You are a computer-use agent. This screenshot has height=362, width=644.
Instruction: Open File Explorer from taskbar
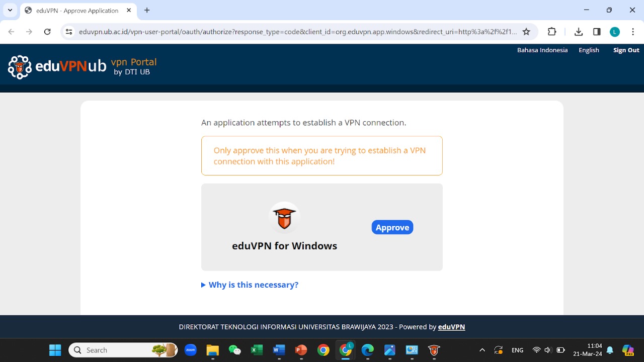[x=213, y=350]
